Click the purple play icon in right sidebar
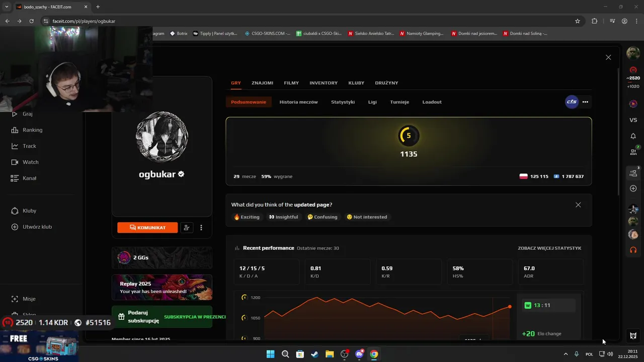This screenshot has width=644, height=362. pos(633,104)
